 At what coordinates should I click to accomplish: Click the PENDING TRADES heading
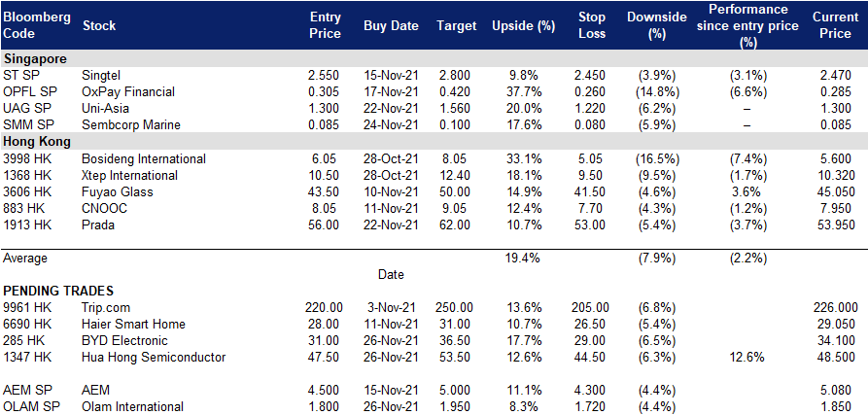coord(58,291)
